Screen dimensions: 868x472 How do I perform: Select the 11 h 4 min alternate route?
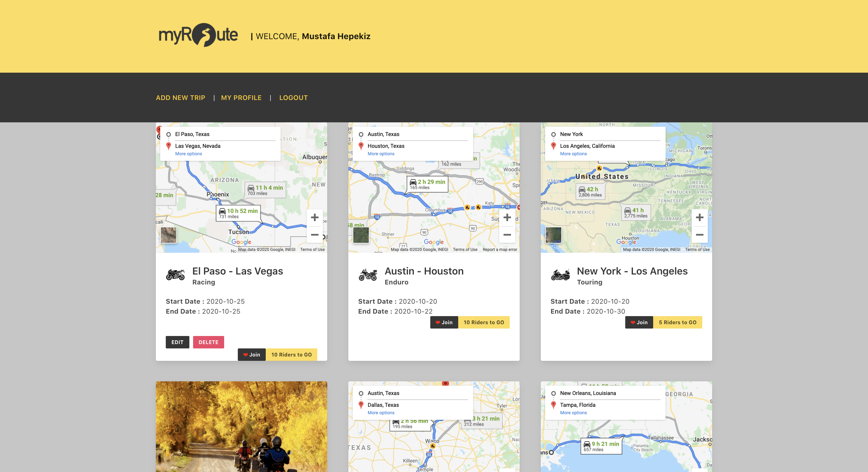click(x=265, y=190)
